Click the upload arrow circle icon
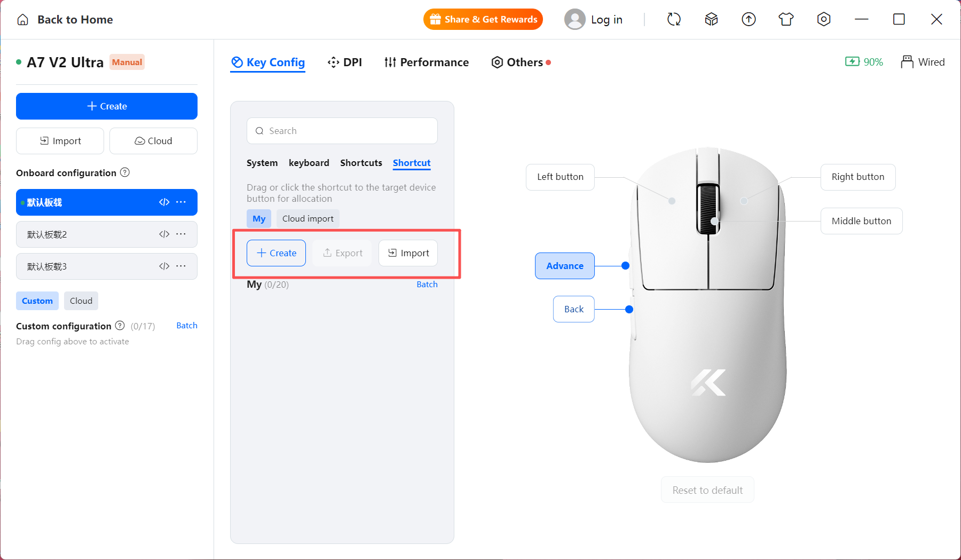 pyautogui.click(x=749, y=20)
